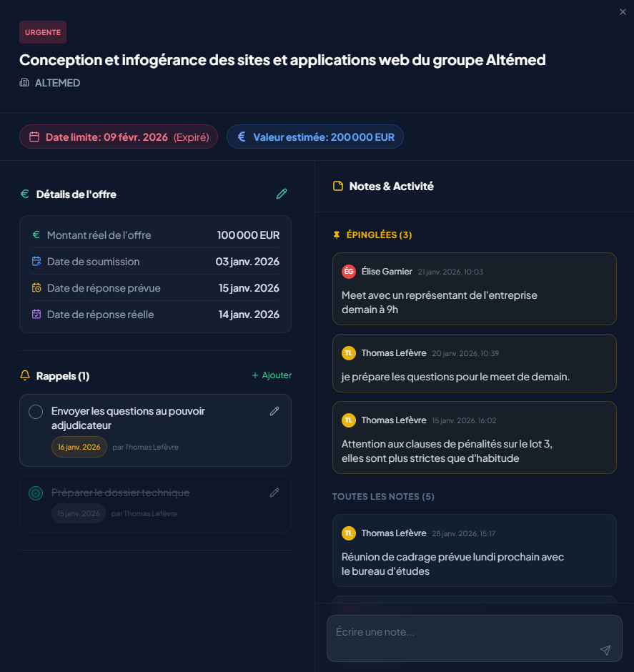Add a new reminder with Ajouter

tap(272, 375)
